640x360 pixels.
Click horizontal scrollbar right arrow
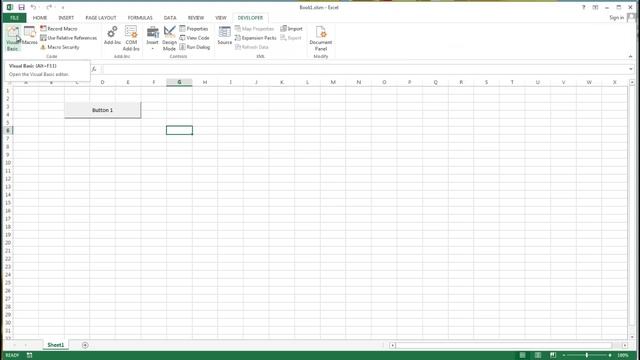tap(625, 345)
